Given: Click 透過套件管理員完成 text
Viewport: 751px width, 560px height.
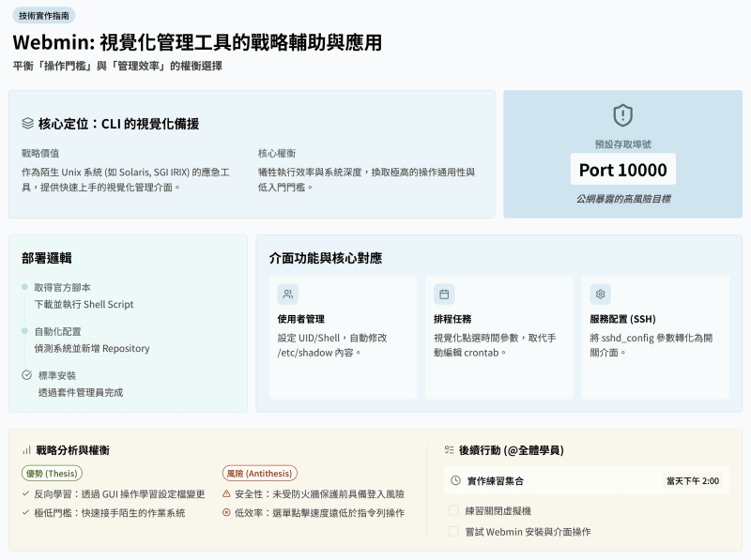Looking at the screenshot, I should tap(81, 392).
